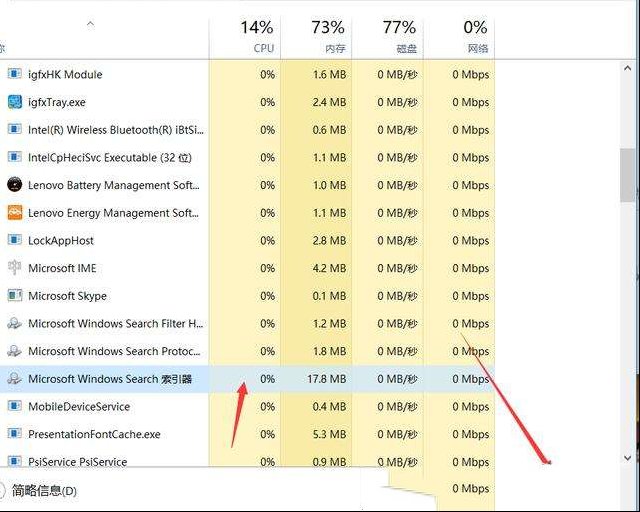
Task: Click the igfxHK Module process icon
Action: [15, 74]
